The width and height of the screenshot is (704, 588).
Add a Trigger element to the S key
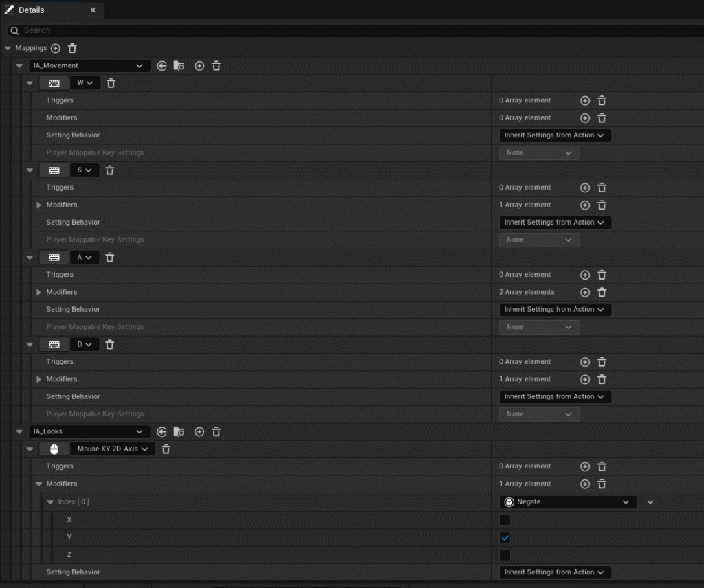pyautogui.click(x=585, y=188)
